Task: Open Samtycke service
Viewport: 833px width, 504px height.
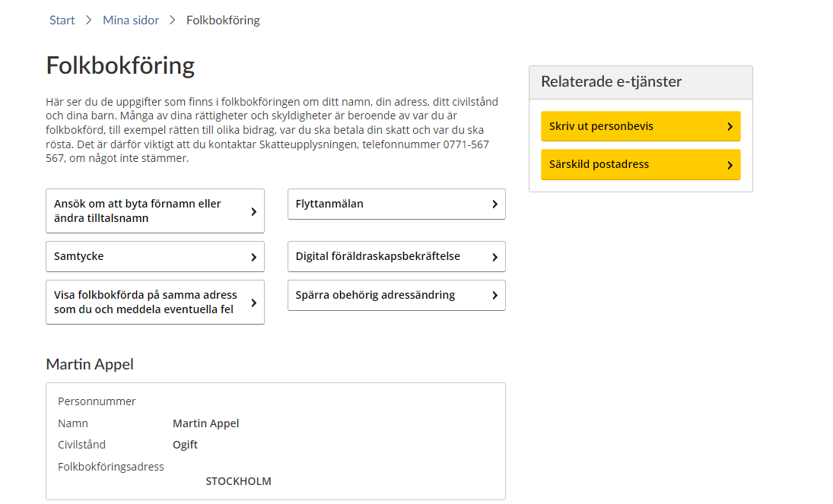Action: (x=155, y=256)
